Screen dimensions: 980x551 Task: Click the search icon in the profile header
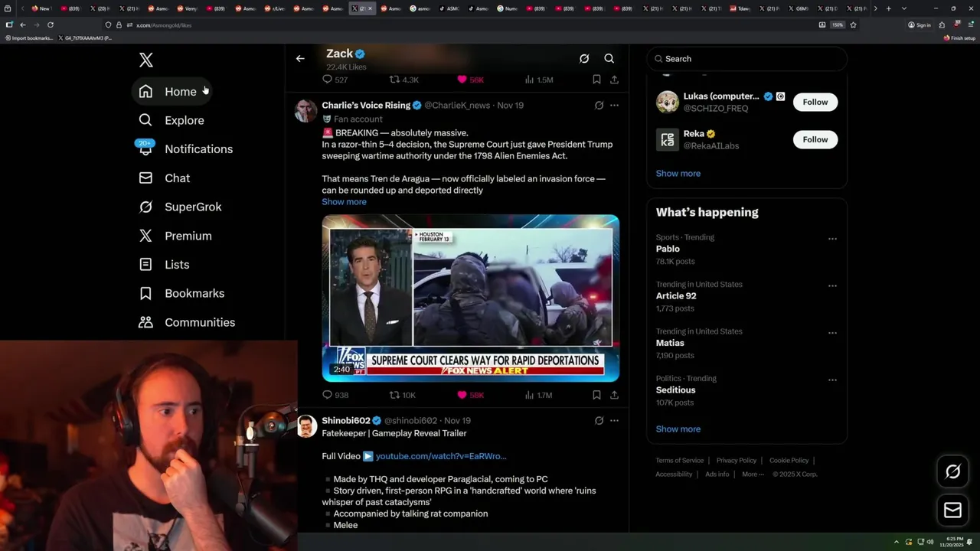pyautogui.click(x=609, y=58)
